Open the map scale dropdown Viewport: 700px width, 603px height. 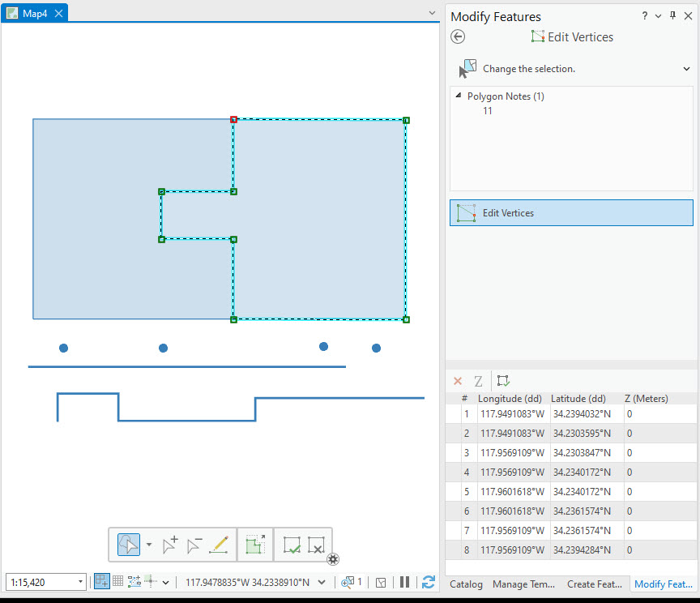tap(79, 582)
